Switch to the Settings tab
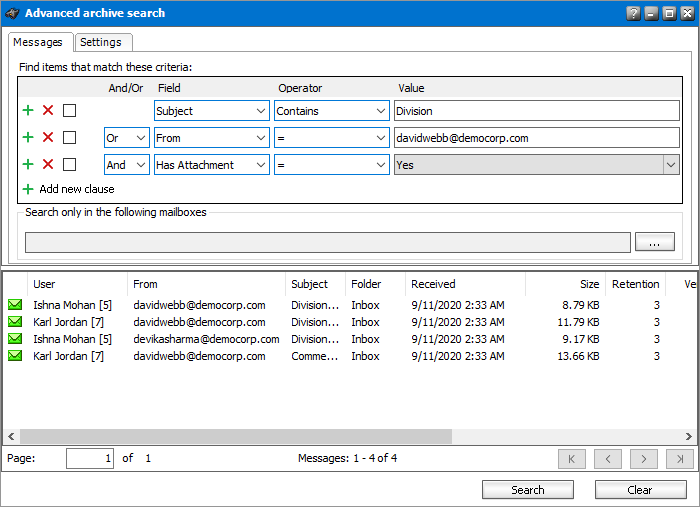The image size is (700, 507). [101, 42]
